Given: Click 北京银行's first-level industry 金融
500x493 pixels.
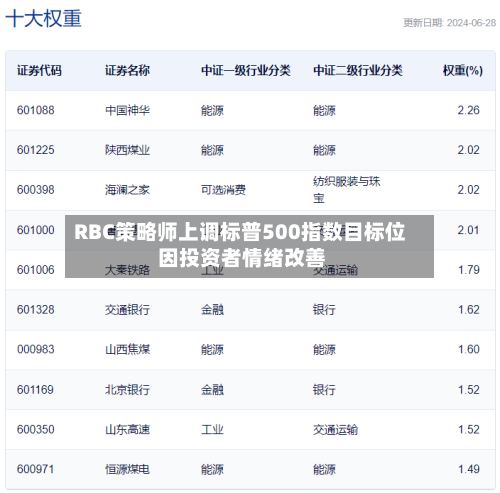Looking at the screenshot, I should (x=212, y=389).
